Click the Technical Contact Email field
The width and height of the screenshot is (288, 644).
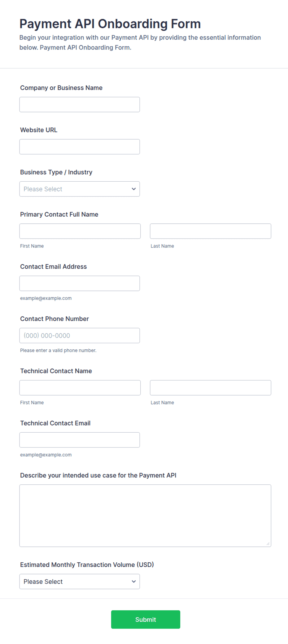click(80, 440)
